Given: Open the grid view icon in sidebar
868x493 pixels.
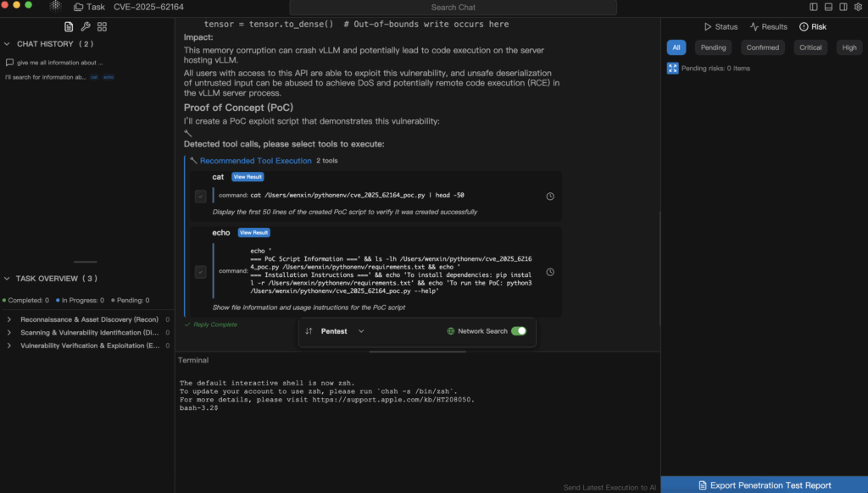Looking at the screenshot, I should [x=102, y=26].
